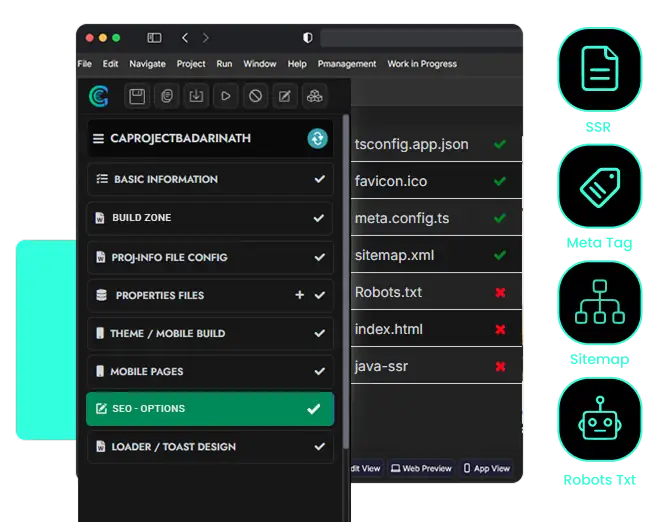The height and width of the screenshot is (522, 663).
Task: Toggle the red X status for Robots.txt
Action: coord(500,292)
